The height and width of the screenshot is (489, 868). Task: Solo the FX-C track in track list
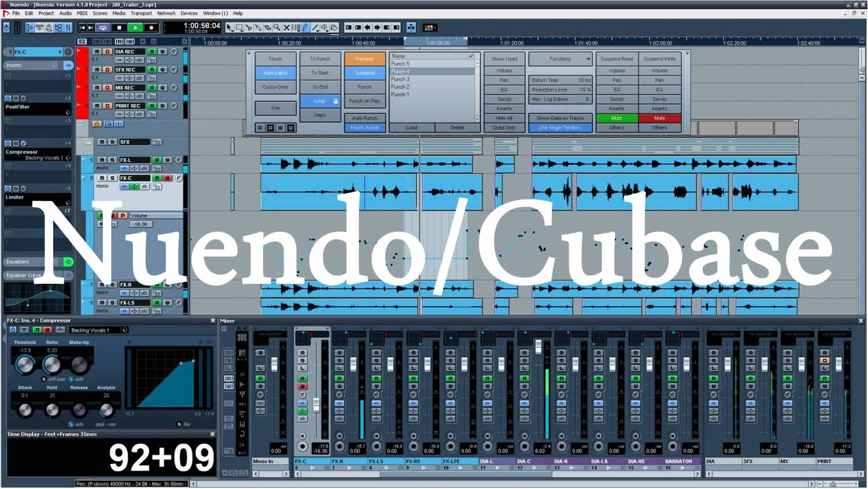pos(112,178)
